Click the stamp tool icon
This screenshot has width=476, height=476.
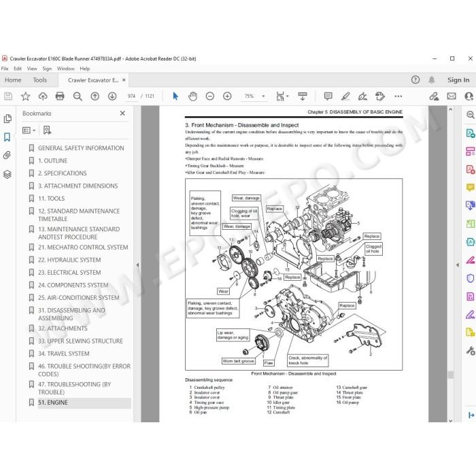point(380,97)
